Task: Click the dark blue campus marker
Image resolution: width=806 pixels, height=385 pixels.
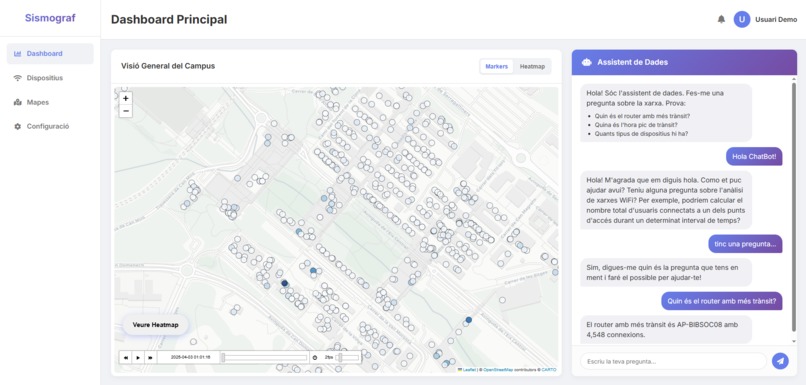Action: (x=284, y=283)
